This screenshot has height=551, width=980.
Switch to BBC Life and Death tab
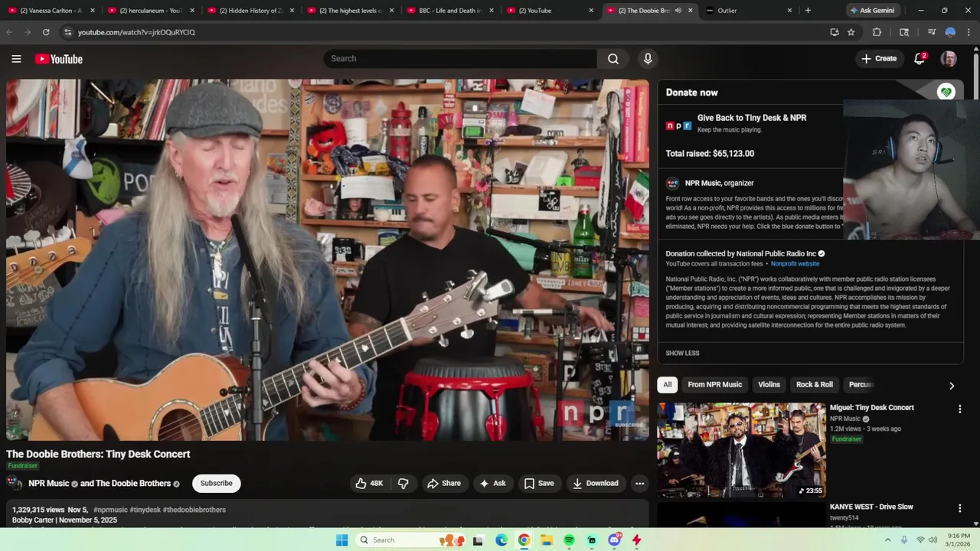449,11
